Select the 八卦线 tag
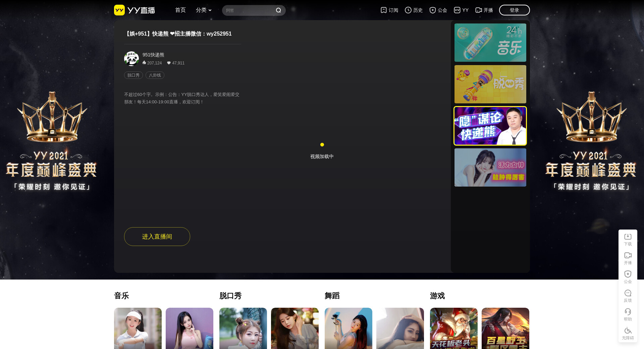644x349 pixels. [x=155, y=75]
